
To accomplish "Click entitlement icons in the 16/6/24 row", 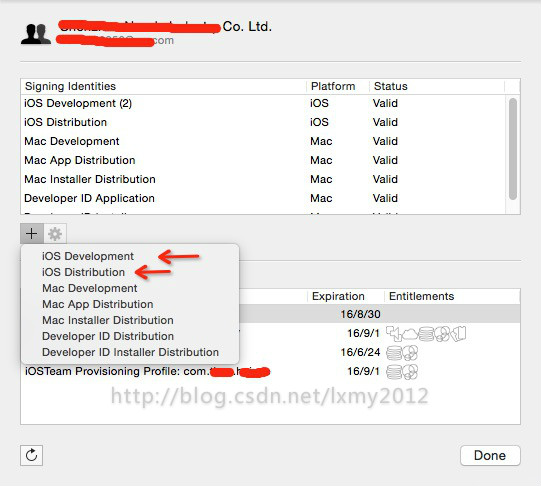I will 402,353.
